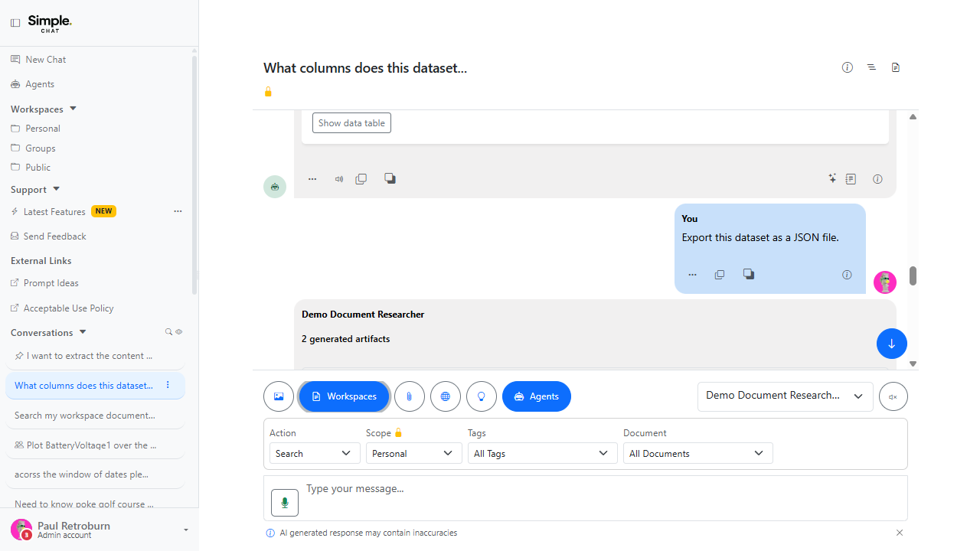Click the filled squares icon on 'Export this dataset' message

tap(749, 274)
